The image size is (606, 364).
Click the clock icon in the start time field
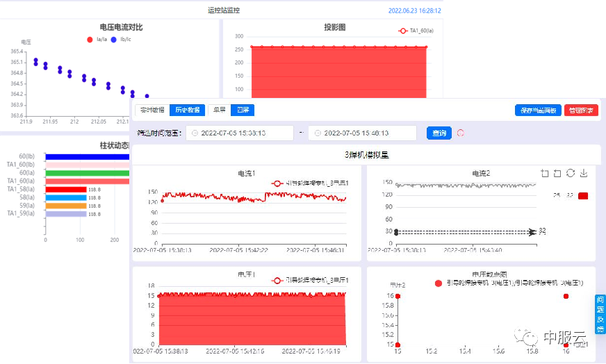195,133
